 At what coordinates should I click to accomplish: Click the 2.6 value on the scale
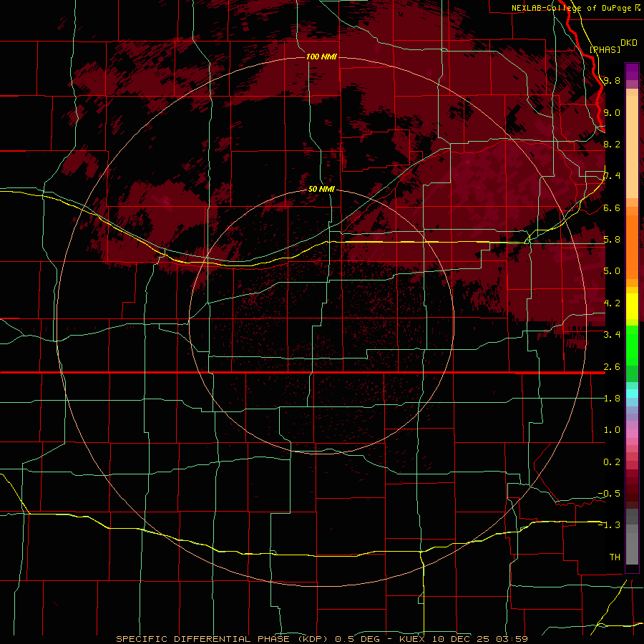point(612,367)
